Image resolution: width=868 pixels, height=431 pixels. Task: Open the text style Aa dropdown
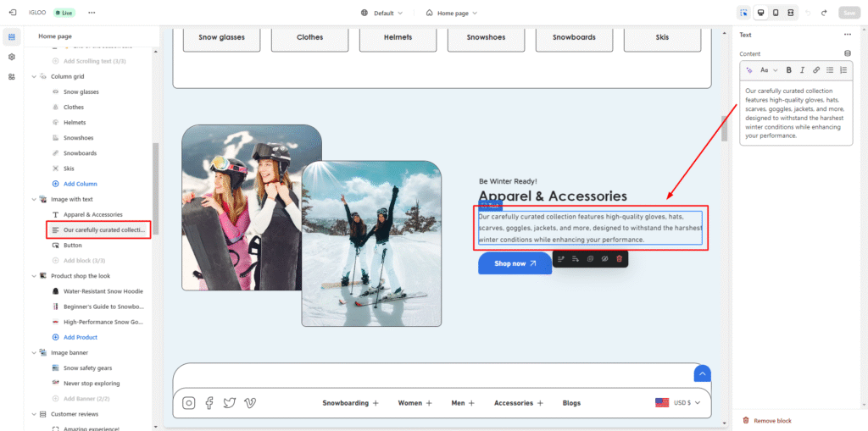[x=766, y=70]
